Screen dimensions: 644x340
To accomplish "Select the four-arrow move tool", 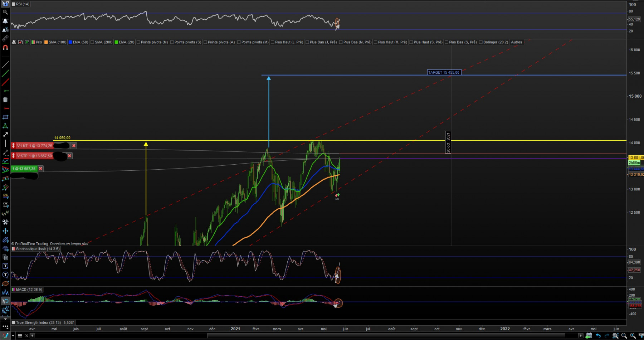I will point(5,231).
